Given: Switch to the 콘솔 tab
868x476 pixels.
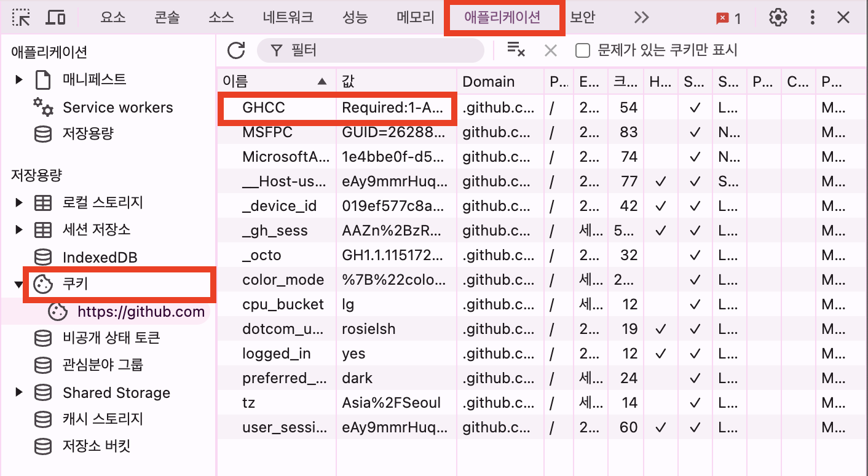Looking at the screenshot, I should pos(167,18).
